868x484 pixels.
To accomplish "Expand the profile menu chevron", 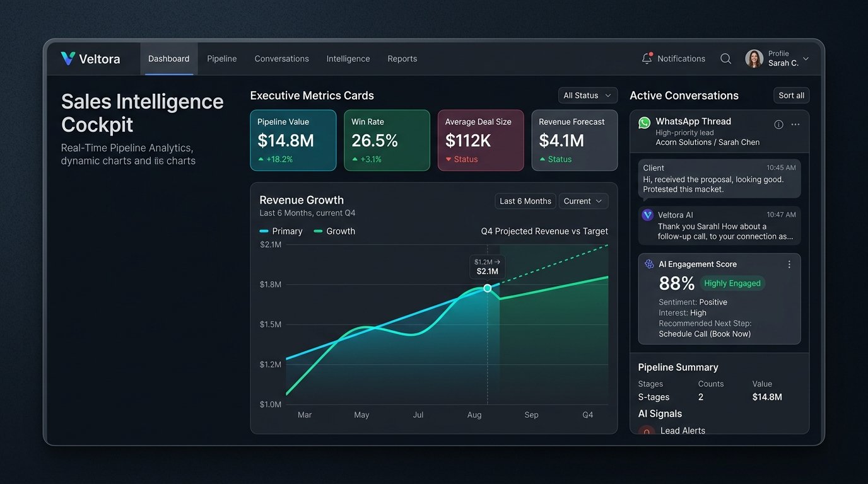I will [x=806, y=59].
